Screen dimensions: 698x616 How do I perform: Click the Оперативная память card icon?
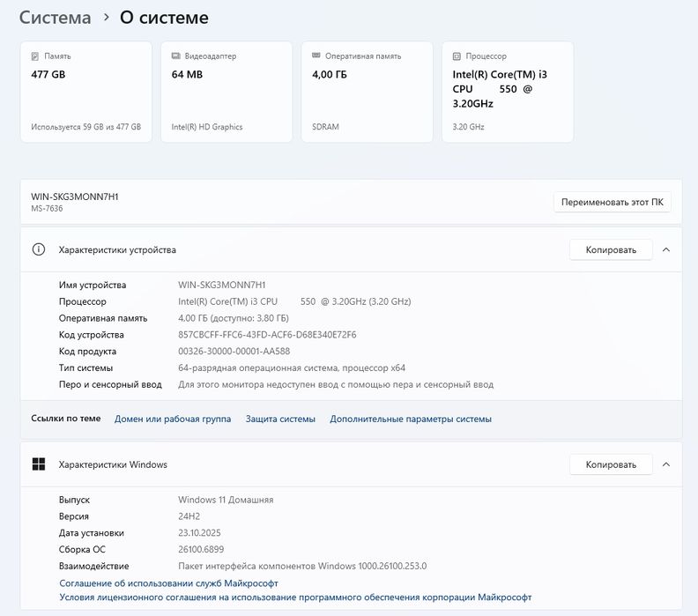317,56
